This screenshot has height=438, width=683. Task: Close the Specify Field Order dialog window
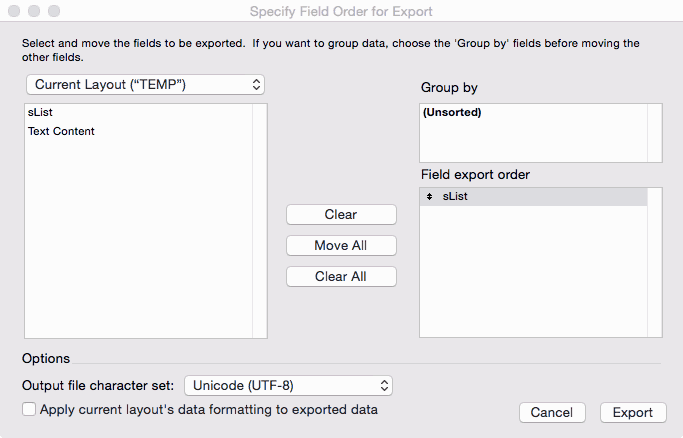(x=14, y=11)
